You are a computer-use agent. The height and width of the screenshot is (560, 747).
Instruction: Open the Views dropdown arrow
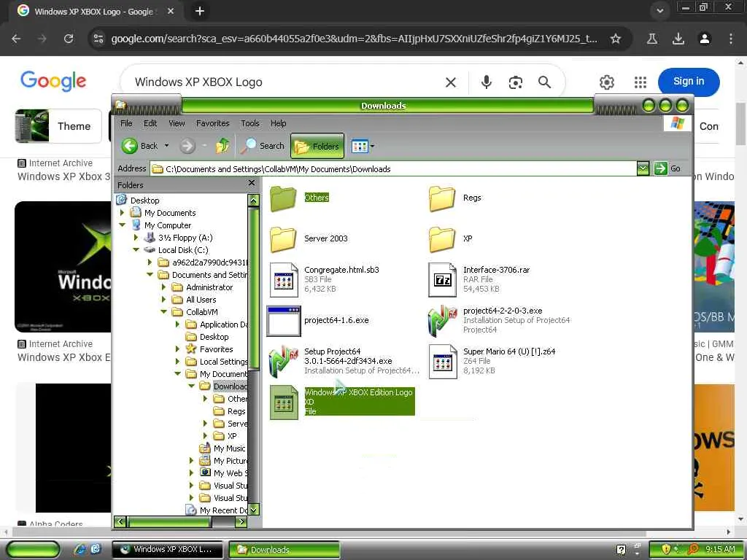coord(373,146)
